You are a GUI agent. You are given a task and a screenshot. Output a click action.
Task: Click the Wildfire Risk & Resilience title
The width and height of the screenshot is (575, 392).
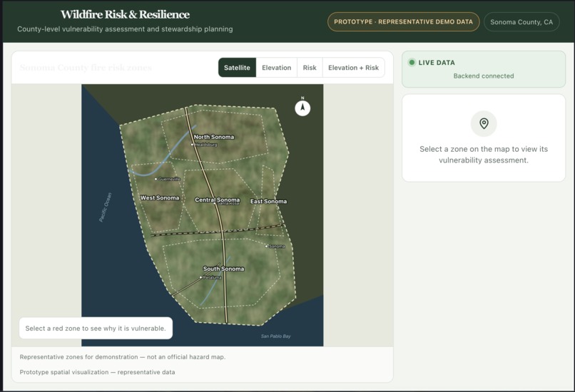tap(125, 14)
